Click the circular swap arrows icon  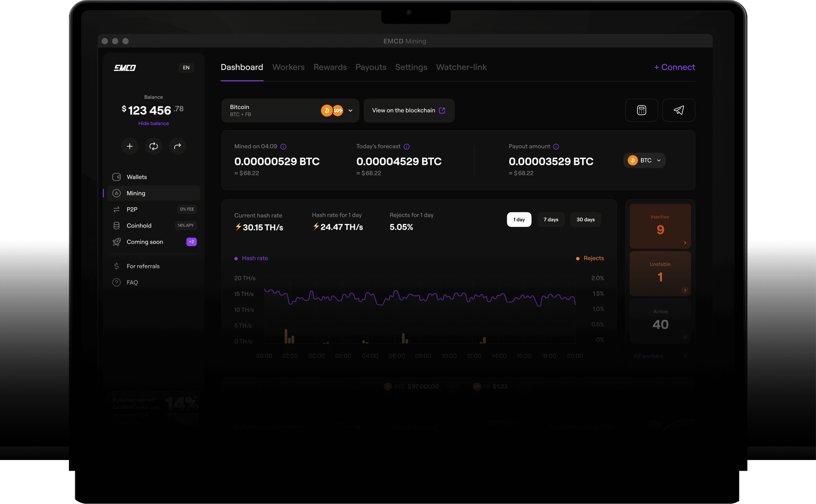pyautogui.click(x=154, y=146)
